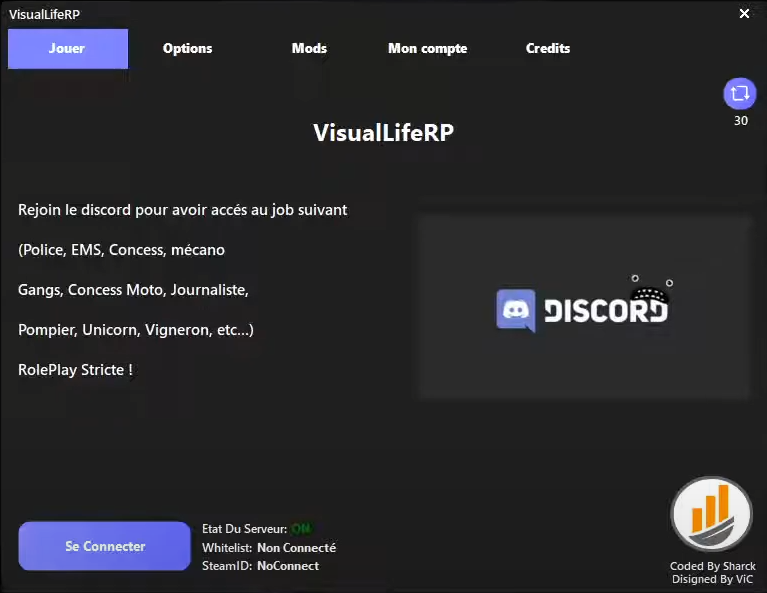Click the Rejoin le discord text line
This screenshot has height=593, width=767.
coord(182,210)
